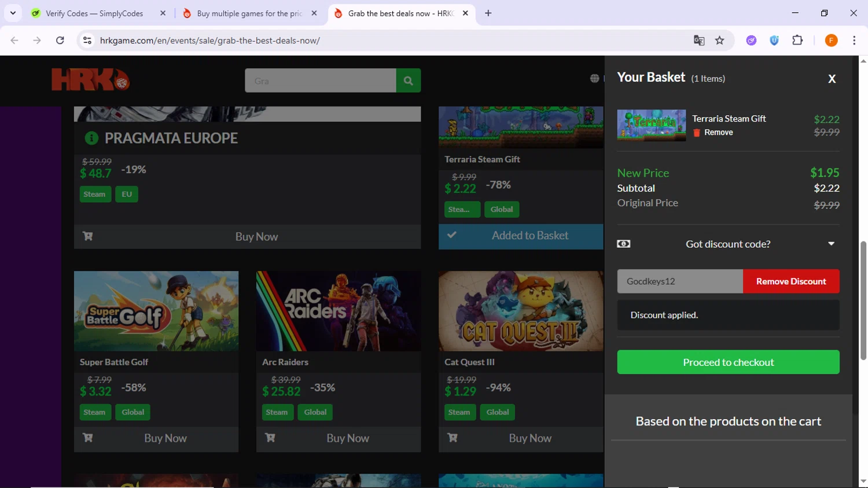
Task: Switch to the Buy multiple games tab
Action: [250, 13]
